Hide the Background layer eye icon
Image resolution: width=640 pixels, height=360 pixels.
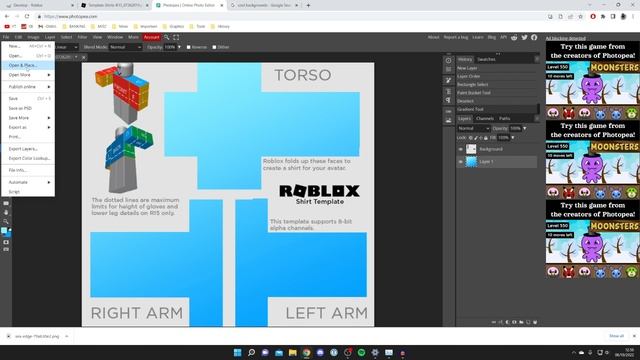pyautogui.click(x=461, y=149)
